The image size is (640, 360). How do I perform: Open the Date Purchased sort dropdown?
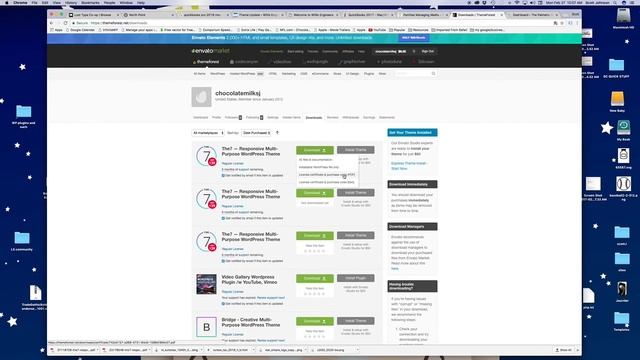[x=256, y=133]
